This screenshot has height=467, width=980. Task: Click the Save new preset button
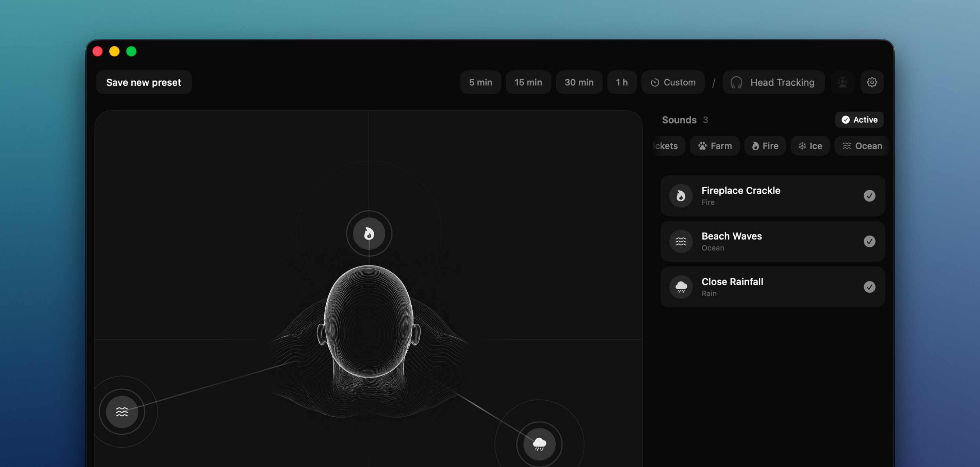144,82
